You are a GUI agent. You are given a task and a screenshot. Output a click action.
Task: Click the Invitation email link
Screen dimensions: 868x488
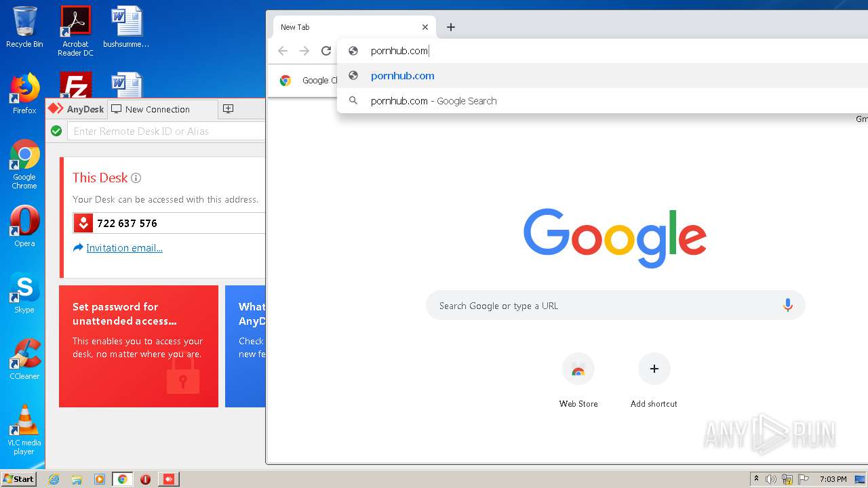124,248
